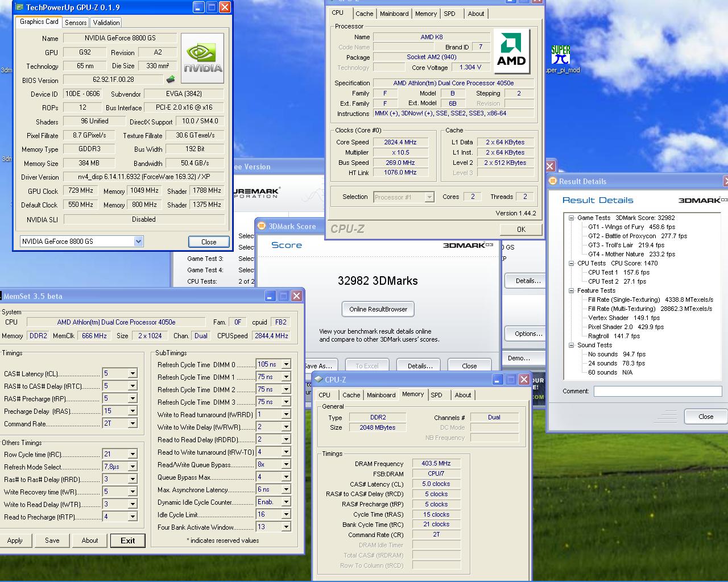Click the CPUSpeed 2844,4 MHz value in MemSet
The height and width of the screenshot is (582, 728).
tap(271, 336)
